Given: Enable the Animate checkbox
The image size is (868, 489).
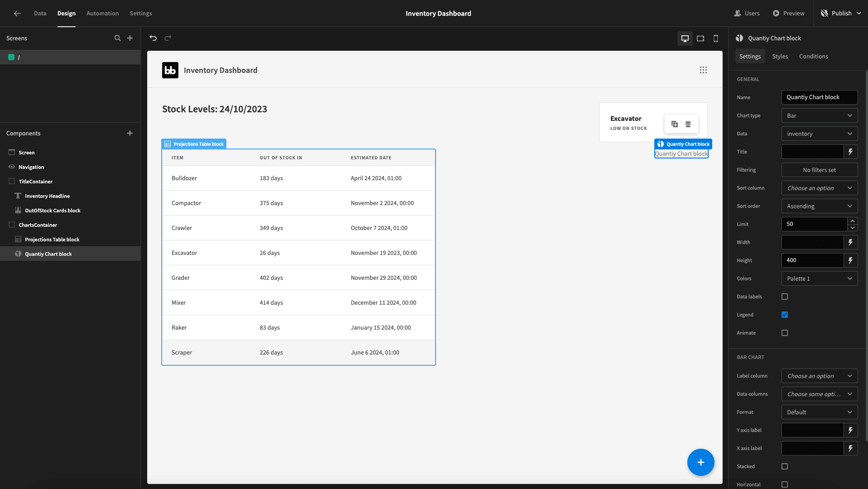Looking at the screenshot, I should pyautogui.click(x=785, y=333).
